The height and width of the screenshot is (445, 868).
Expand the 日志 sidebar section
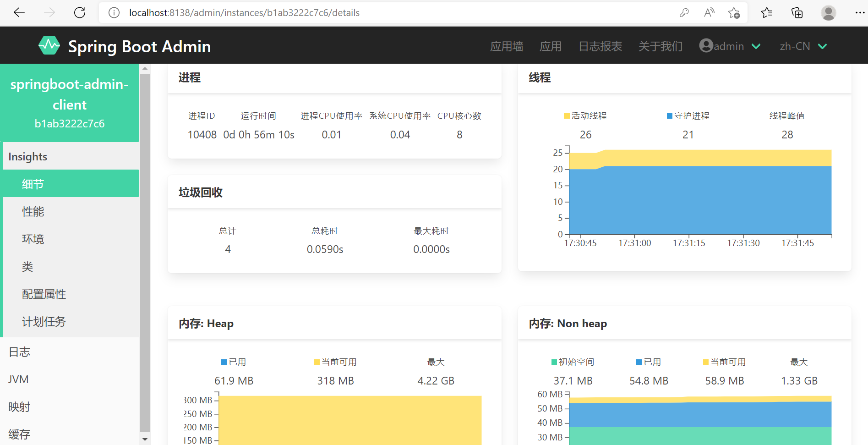pos(70,352)
